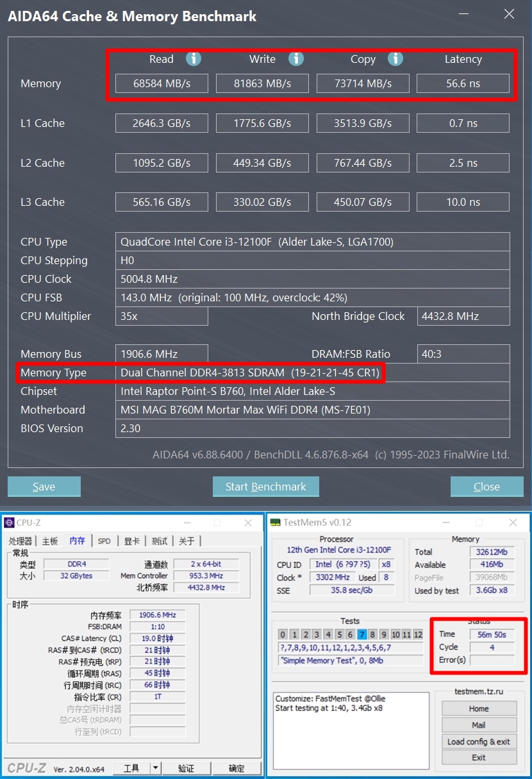Select test number 0 box in TestMem5
The width and height of the screenshot is (532, 779).
pos(283,635)
